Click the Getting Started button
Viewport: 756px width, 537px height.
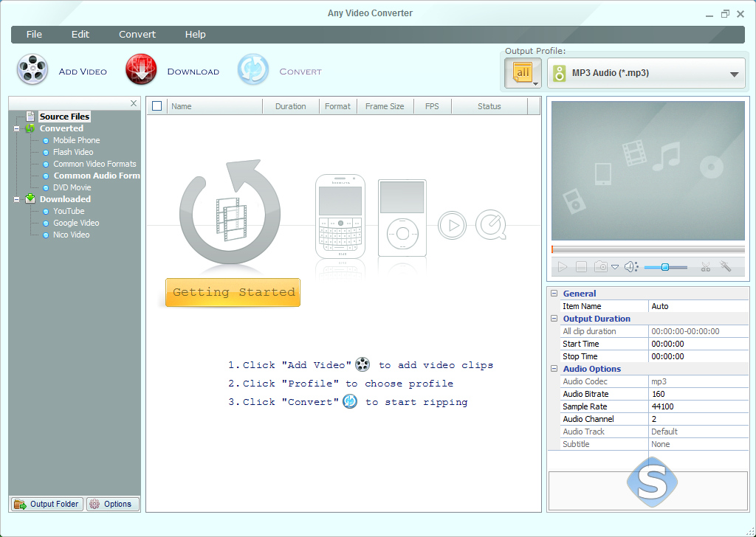click(233, 292)
